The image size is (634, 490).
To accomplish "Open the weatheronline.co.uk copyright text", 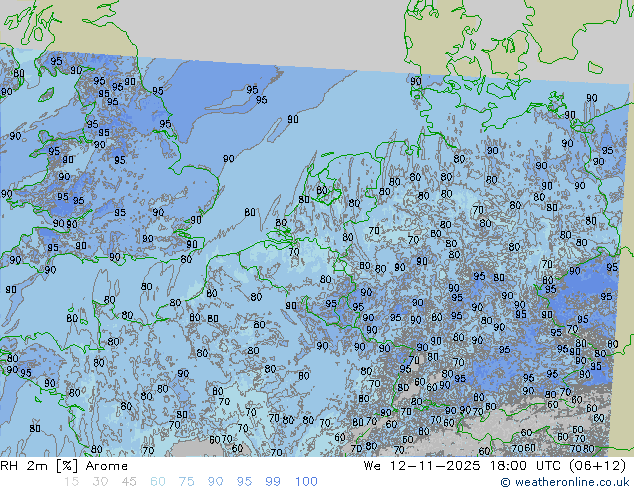I will point(565,482).
